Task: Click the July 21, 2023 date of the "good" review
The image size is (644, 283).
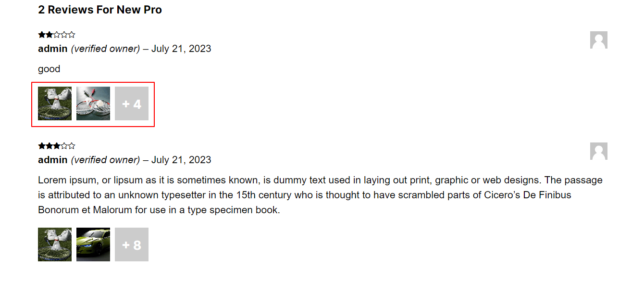Action: 181,49
